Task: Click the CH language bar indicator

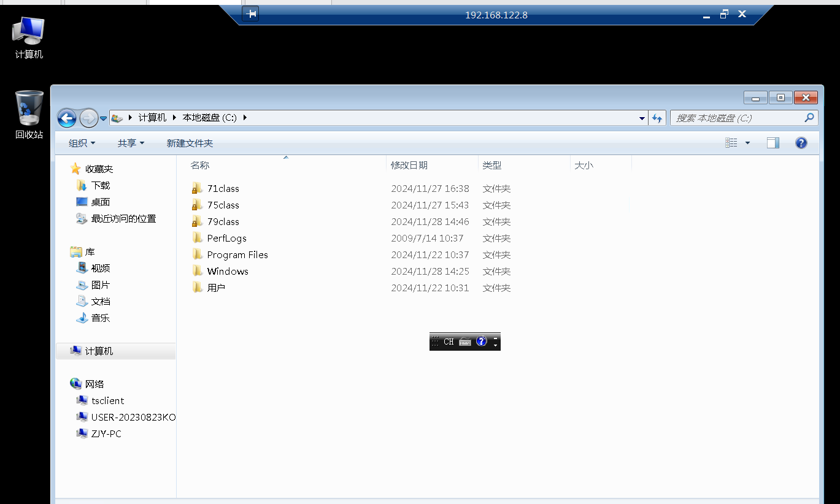Action: [449, 342]
